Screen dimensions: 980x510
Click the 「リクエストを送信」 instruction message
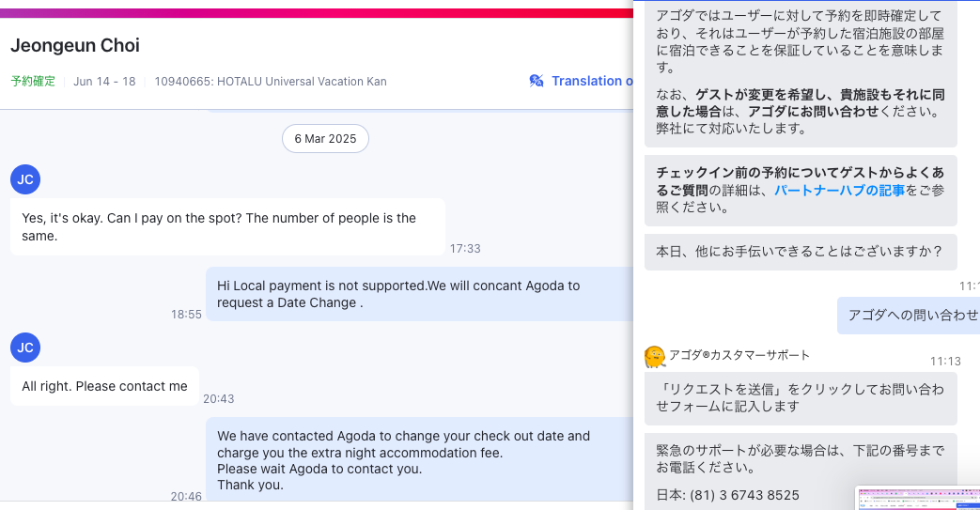point(800,397)
